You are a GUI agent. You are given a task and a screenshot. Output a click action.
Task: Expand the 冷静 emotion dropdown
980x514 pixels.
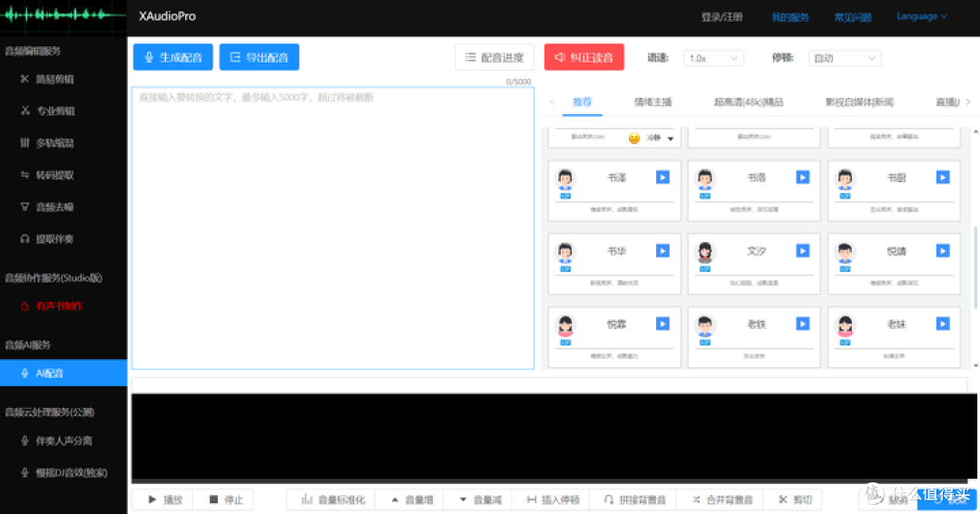pyautogui.click(x=671, y=139)
